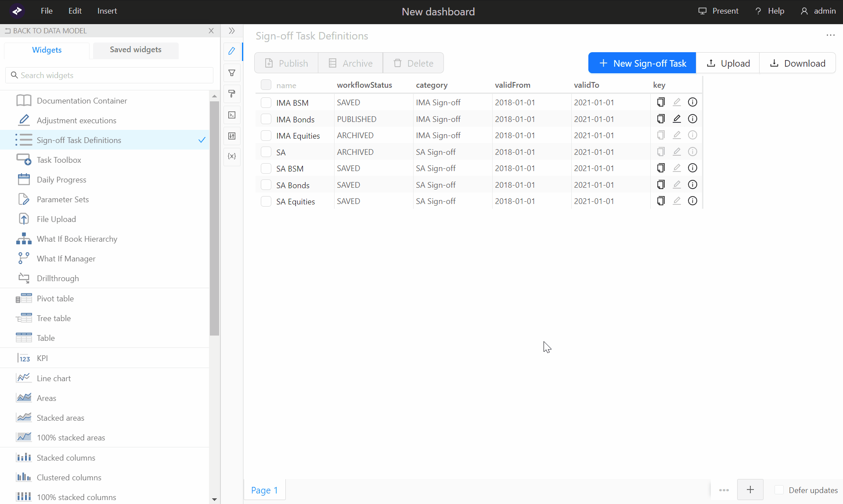Viewport: 843px width, 504px height.
Task: Check the IMA Bonds row checkbox
Action: (266, 119)
